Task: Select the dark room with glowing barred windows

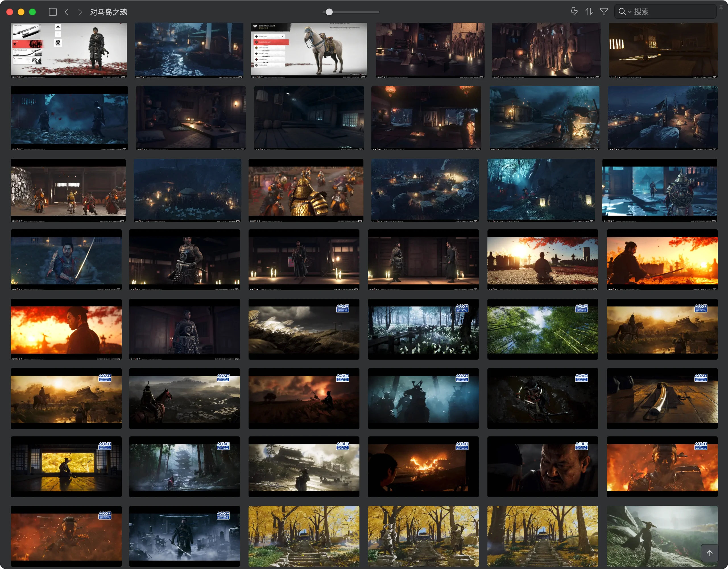Action: coord(663,50)
